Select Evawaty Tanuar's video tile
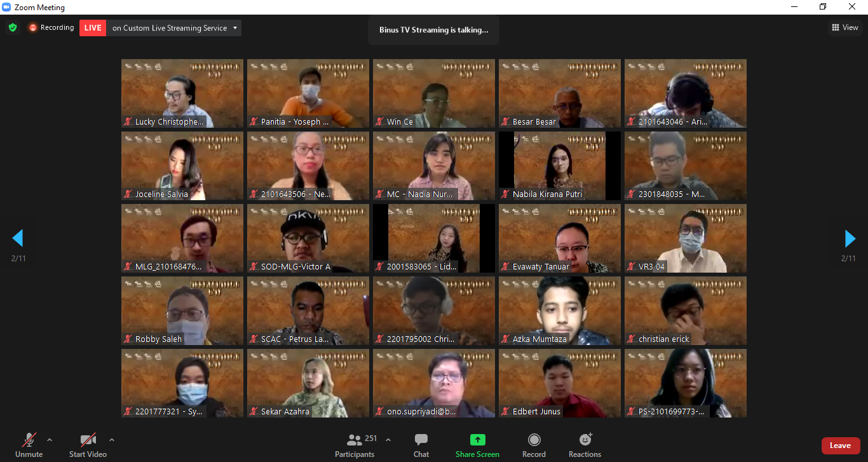This screenshot has height=462, width=868. tap(559, 238)
